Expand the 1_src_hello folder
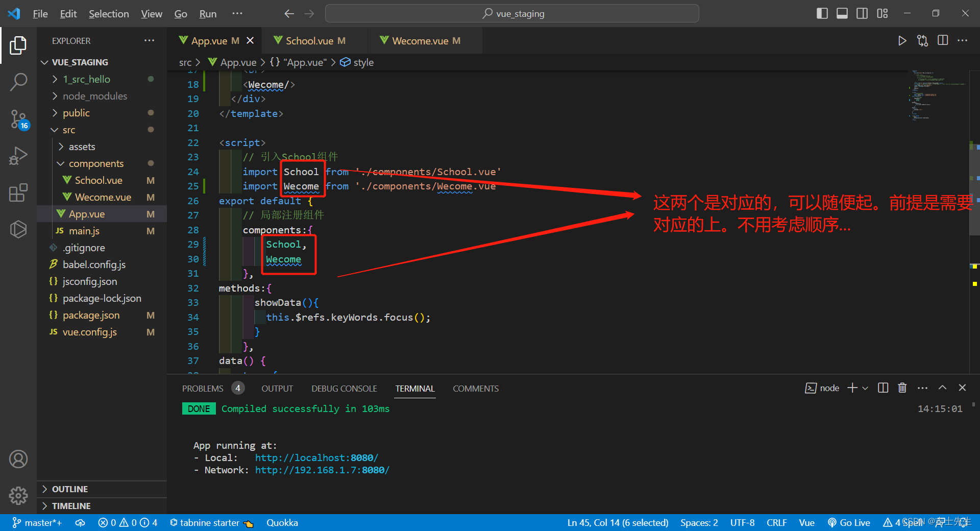 click(x=102, y=79)
